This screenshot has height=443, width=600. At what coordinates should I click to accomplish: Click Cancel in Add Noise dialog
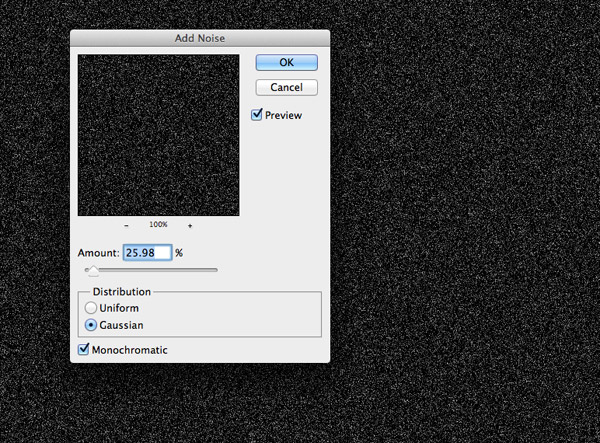click(x=287, y=87)
